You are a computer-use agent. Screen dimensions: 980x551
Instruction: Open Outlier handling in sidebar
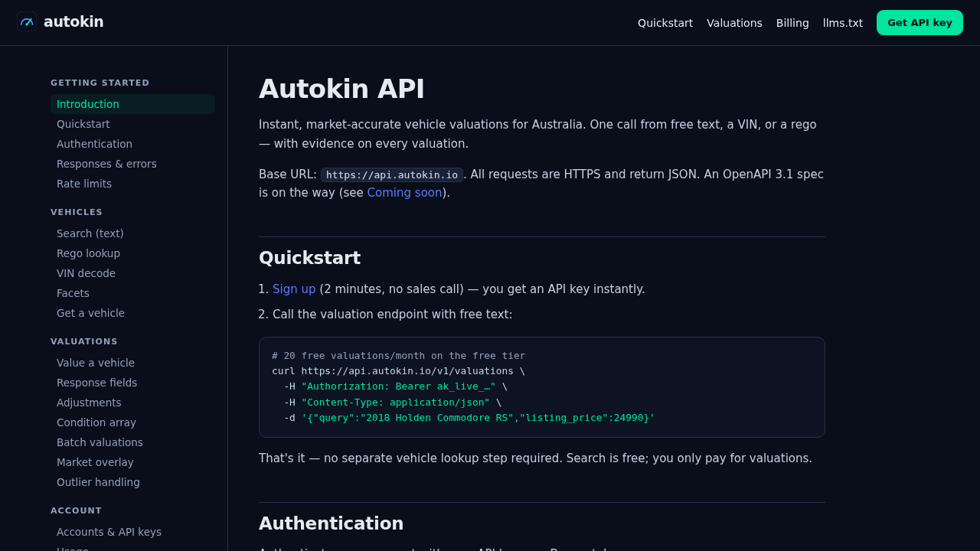pyautogui.click(x=132, y=482)
